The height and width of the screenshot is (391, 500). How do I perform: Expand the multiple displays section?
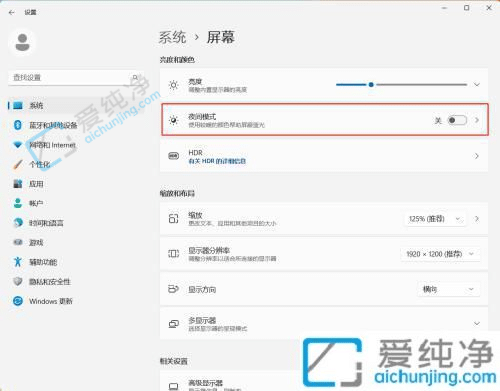(477, 323)
